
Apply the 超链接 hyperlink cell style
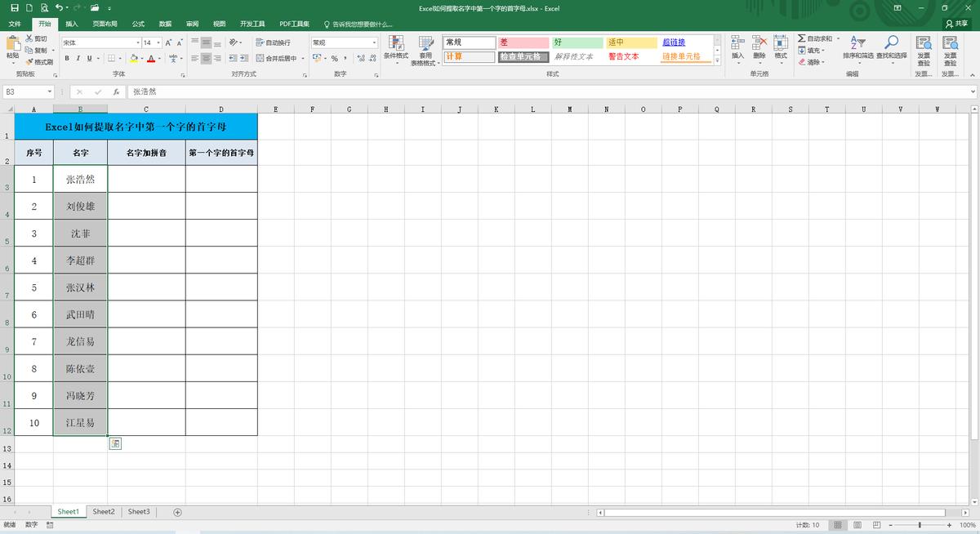pos(674,42)
